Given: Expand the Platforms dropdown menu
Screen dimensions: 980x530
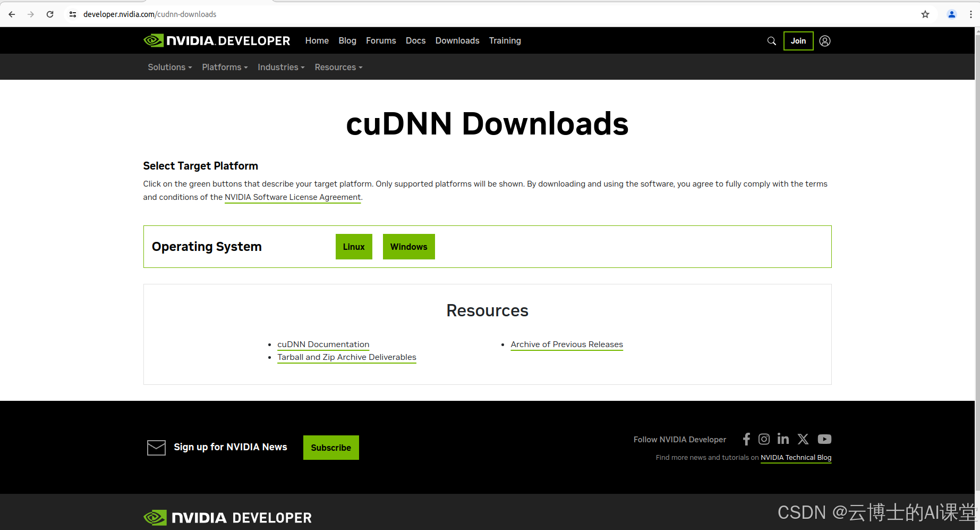Looking at the screenshot, I should click(225, 67).
